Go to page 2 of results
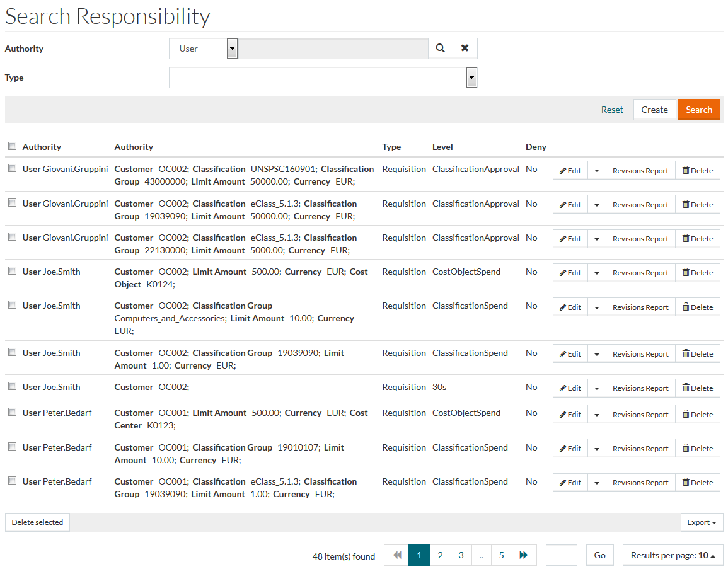728x569 pixels. [x=440, y=555]
